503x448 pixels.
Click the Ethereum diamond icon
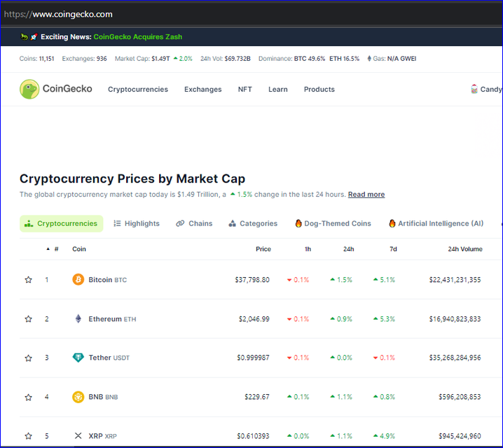pyautogui.click(x=78, y=319)
